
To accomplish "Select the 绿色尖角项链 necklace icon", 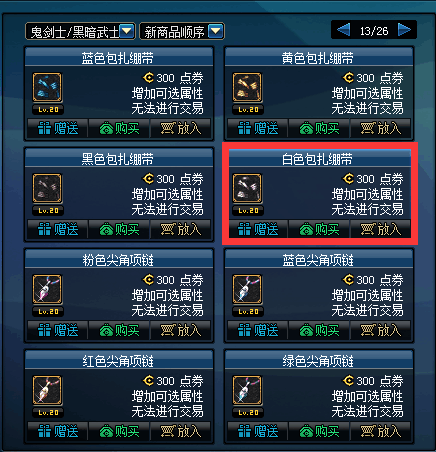I will (x=247, y=390).
